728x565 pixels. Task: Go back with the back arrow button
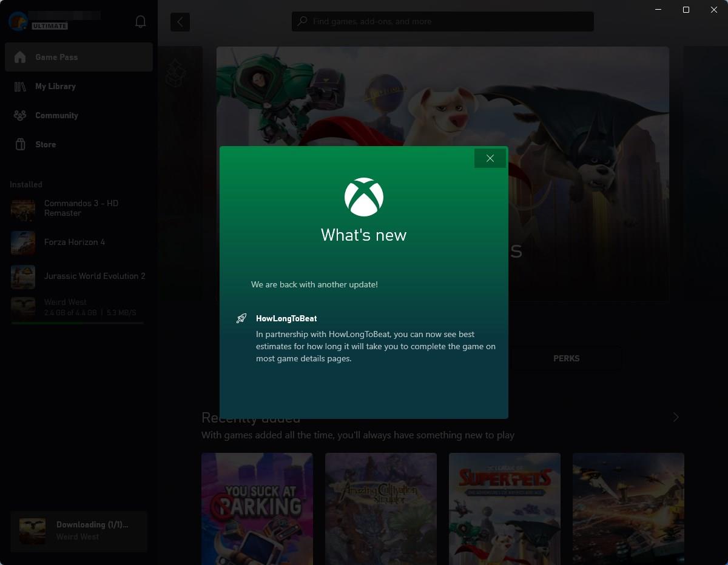[180, 22]
